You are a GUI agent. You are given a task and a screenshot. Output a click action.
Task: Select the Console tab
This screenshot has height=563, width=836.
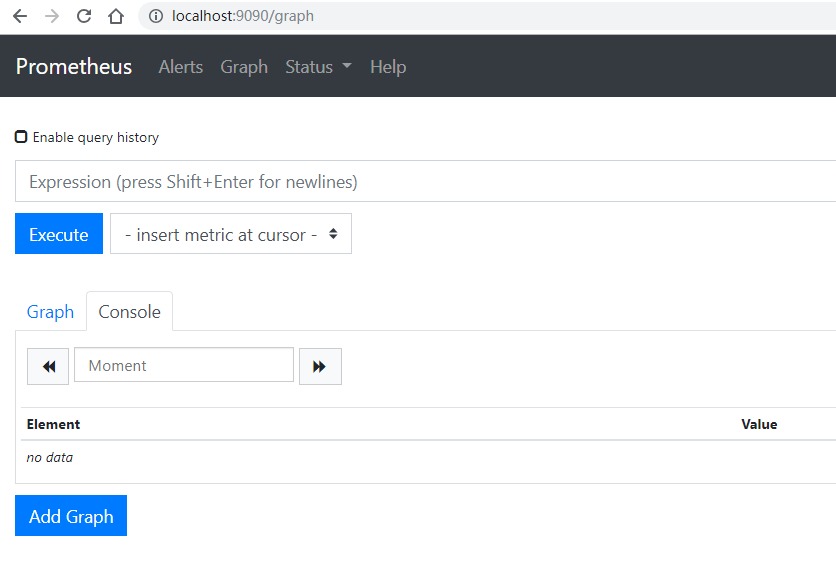tap(130, 312)
